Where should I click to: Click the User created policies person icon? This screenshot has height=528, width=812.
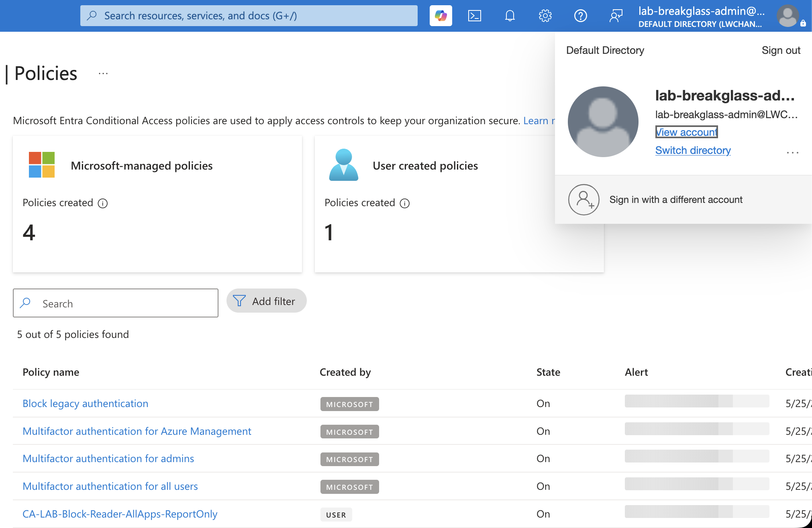click(344, 165)
